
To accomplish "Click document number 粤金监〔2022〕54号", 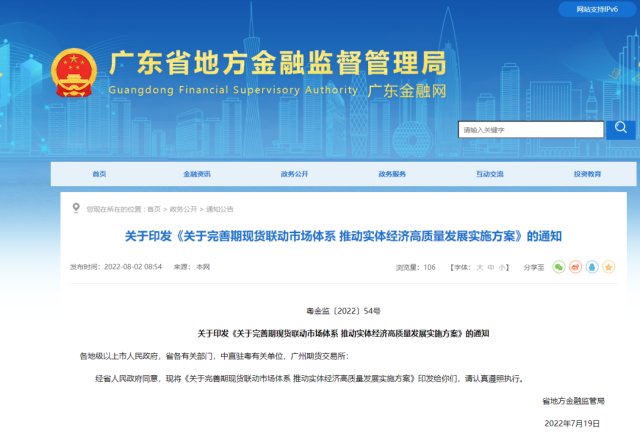I will click(x=343, y=311).
